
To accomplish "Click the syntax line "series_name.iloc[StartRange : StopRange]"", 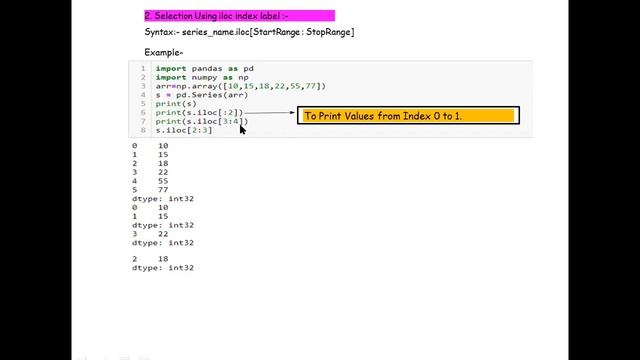I will (x=268, y=32).
